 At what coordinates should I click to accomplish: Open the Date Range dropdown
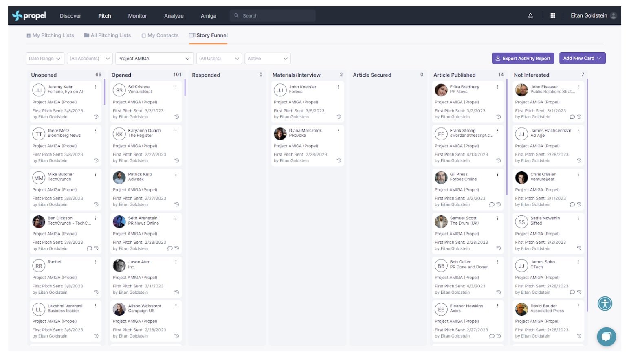(45, 58)
